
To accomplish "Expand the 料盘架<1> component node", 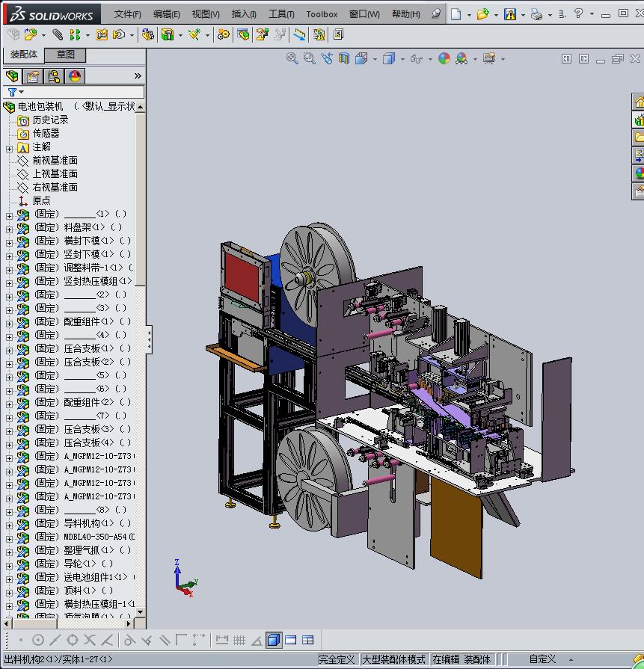I will click(x=9, y=228).
